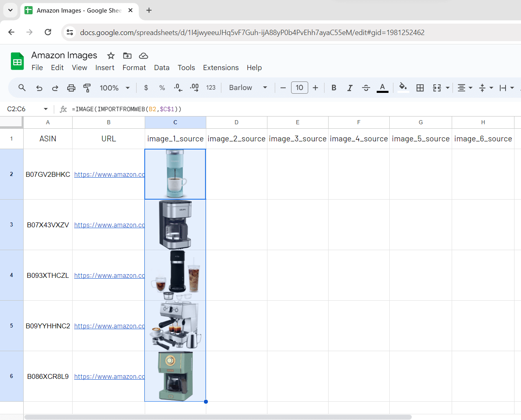The height and width of the screenshot is (420, 521).
Task: Click the Merge cells icon
Action: pyautogui.click(x=437, y=88)
